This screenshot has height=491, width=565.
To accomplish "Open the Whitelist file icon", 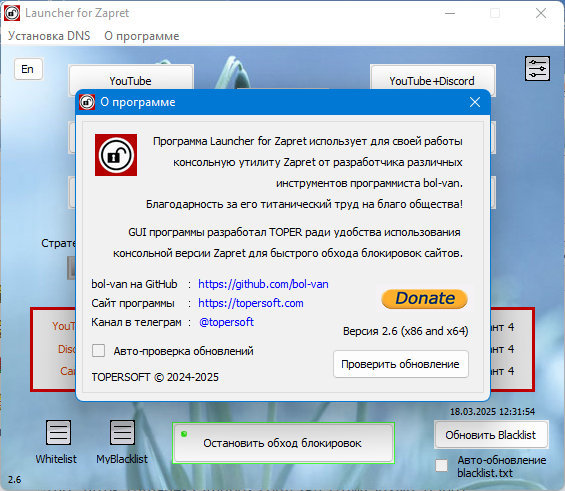I will [x=58, y=433].
